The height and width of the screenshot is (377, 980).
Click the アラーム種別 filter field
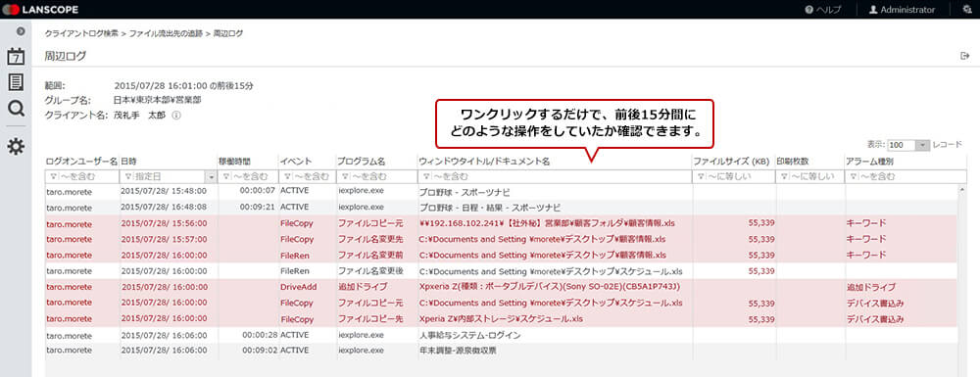[x=905, y=176]
